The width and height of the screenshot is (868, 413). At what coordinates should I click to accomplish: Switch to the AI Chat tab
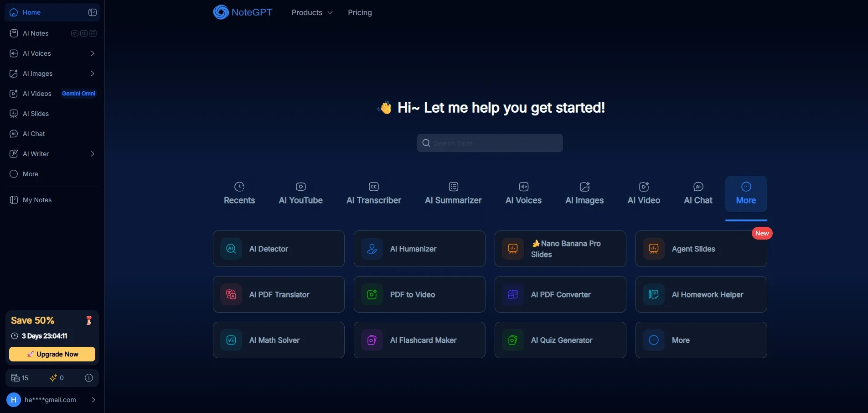(698, 193)
